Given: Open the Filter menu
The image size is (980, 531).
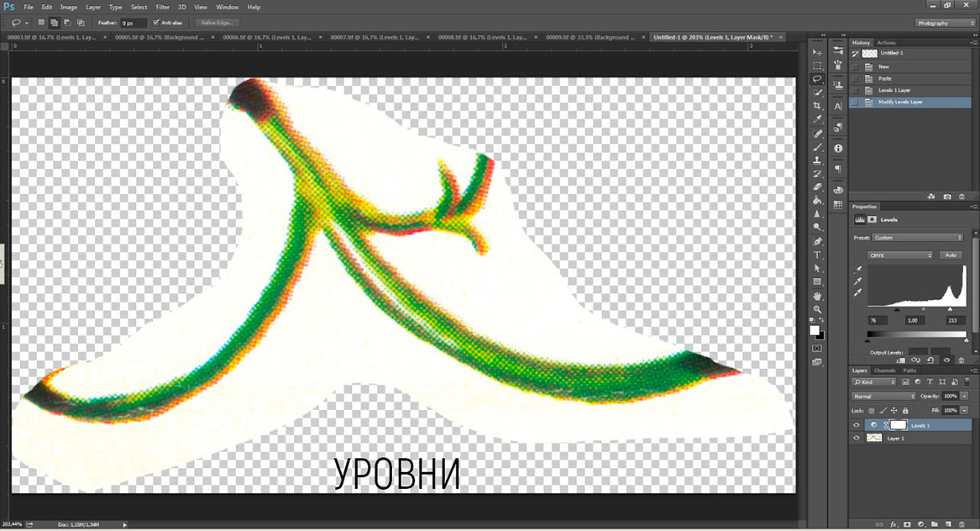Looking at the screenshot, I should point(163,7).
